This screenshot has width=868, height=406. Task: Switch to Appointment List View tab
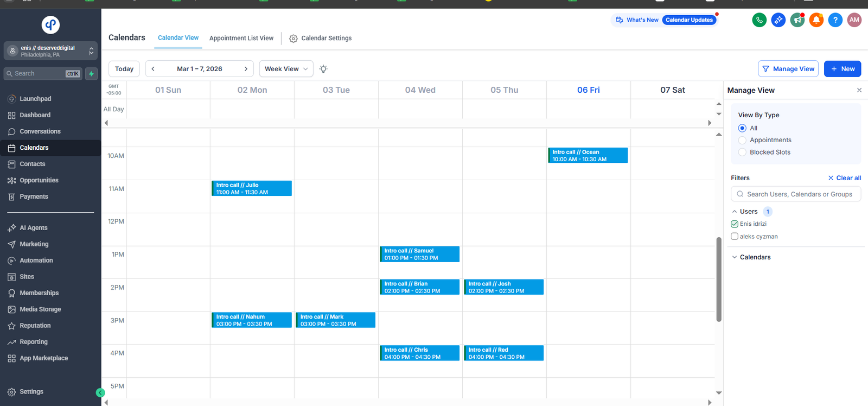pyautogui.click(x=241, y=39)
